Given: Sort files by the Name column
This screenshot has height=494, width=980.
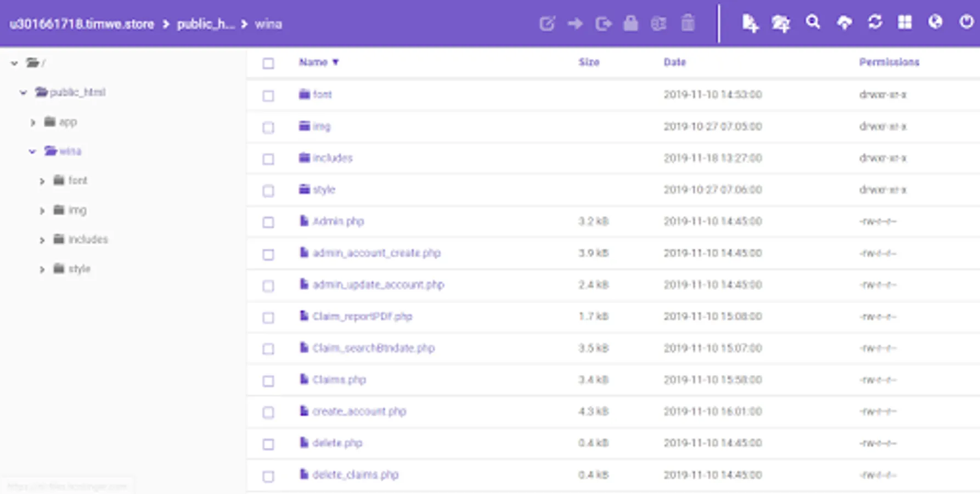Looking at the screenshot, I should coord(313,62).
